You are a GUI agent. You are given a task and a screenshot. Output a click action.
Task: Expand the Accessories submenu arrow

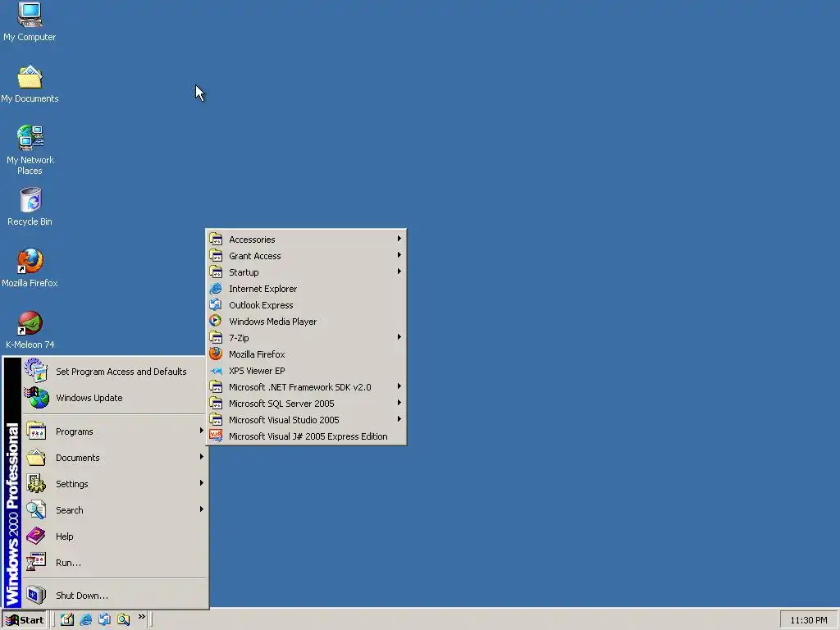coord(399,239)
